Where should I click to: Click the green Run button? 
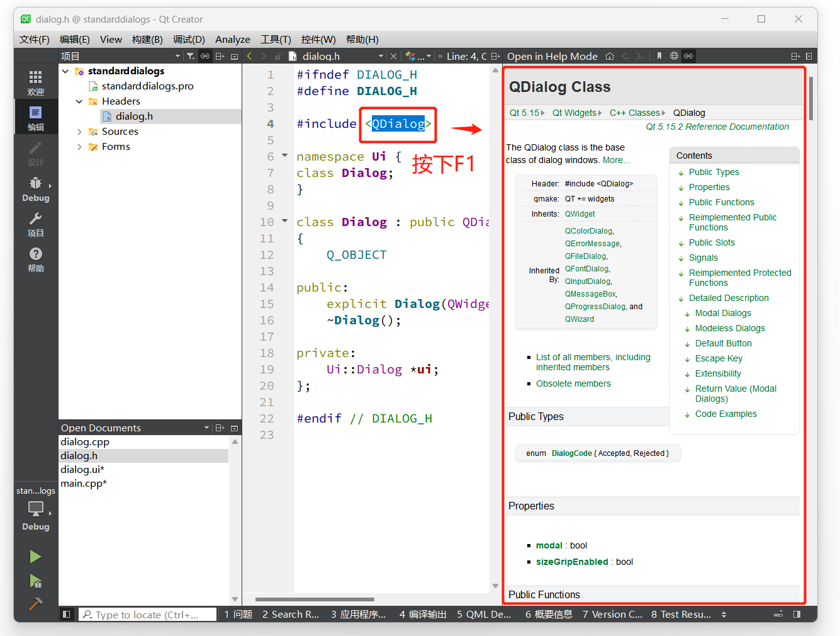coord(35,557)
